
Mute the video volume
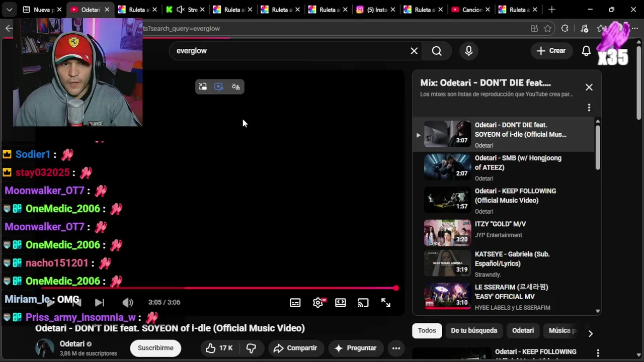pyautogui.click(x=128, y=303)
